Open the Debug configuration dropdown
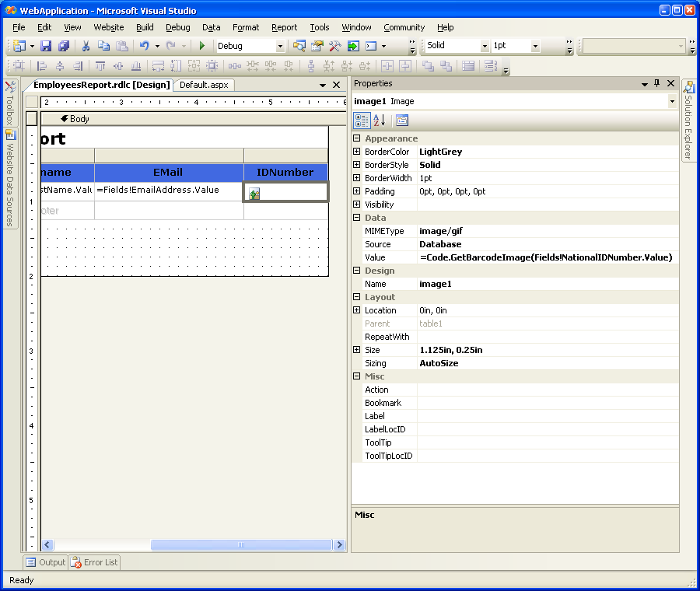 tap(280, 47)
